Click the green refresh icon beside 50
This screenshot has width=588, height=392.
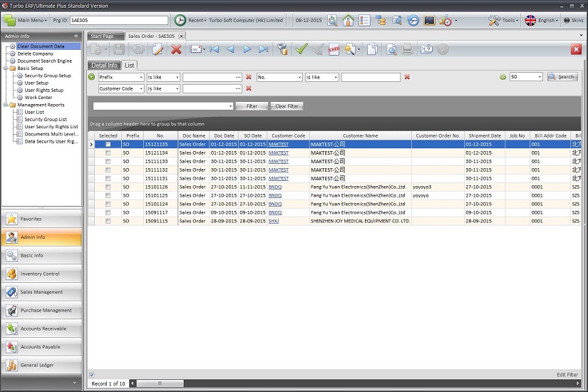pos(503,77)
